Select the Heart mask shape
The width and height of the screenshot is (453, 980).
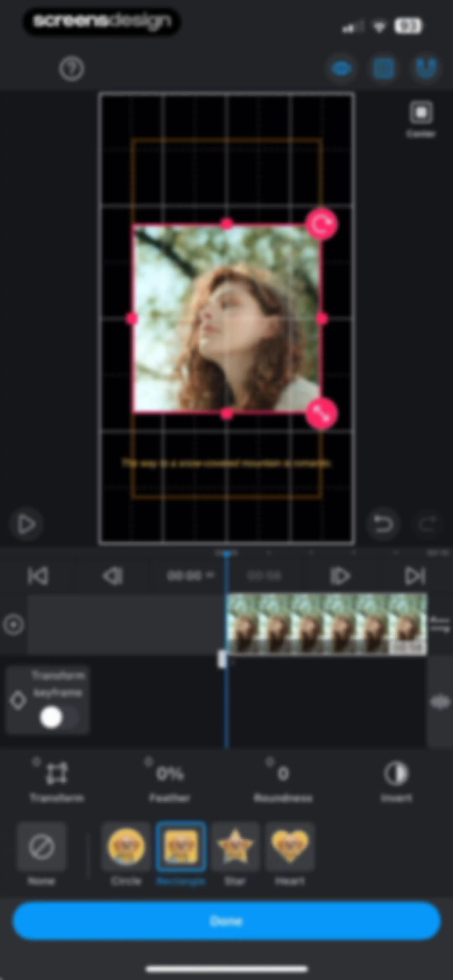pyautogui.click(x=290, y=855)
